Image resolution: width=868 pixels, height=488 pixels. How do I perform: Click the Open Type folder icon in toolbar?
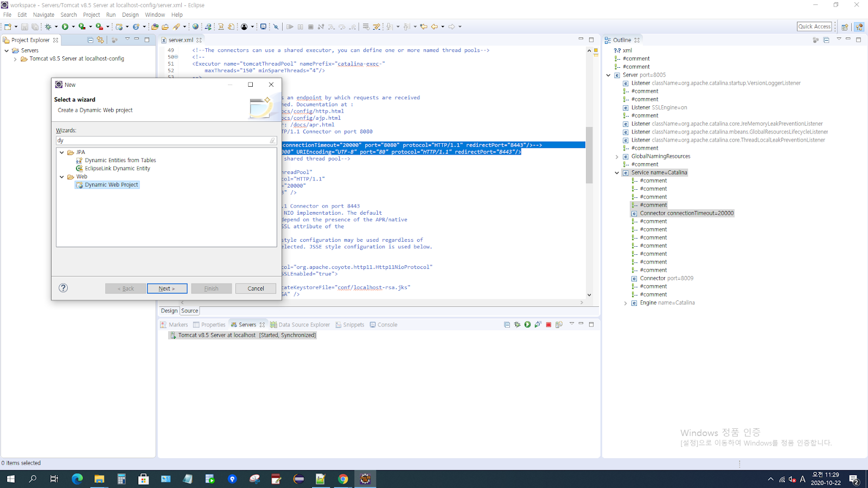point(155,27)
